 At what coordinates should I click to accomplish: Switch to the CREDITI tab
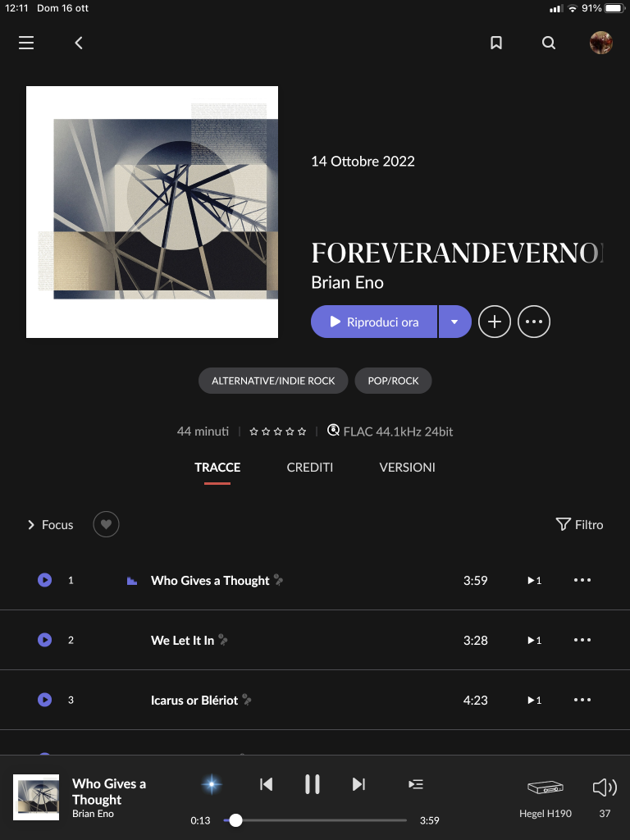tap(309, 468)
